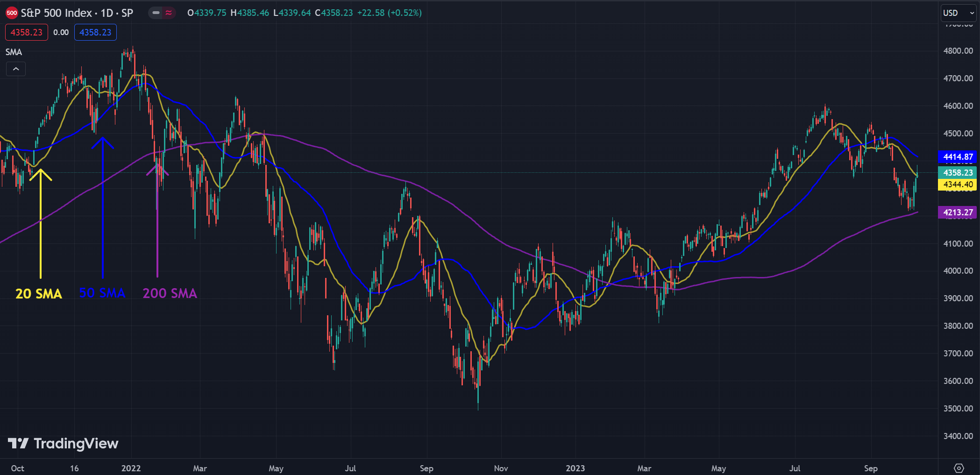The width and height of the screenshot is (980, 475).
Task: Open the S&P 500 Index symbol title
Action: (77, 13)
